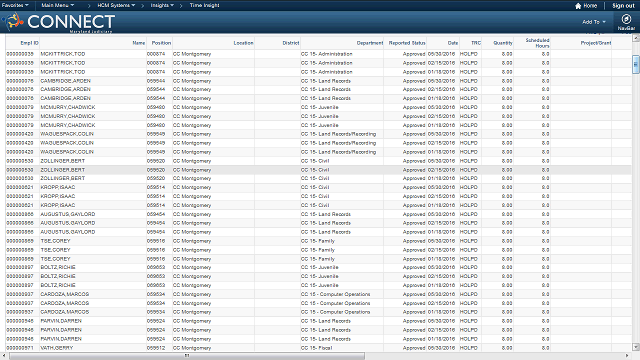This screenshot has width=640, height=360.
Task: Select CAMBRIDGE,ARDEN name in the 01/18/2016 row
Action: coord(65,98)
